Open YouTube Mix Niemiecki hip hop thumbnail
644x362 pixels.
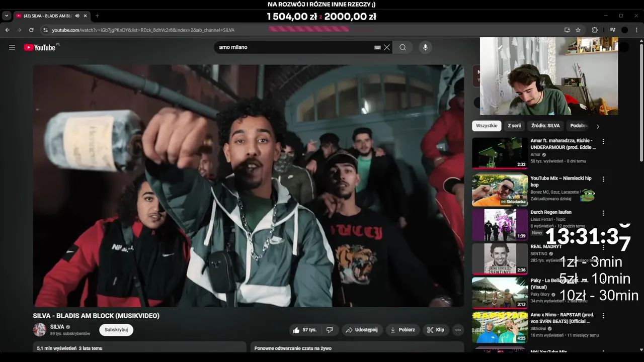click(x=500, y=190)
